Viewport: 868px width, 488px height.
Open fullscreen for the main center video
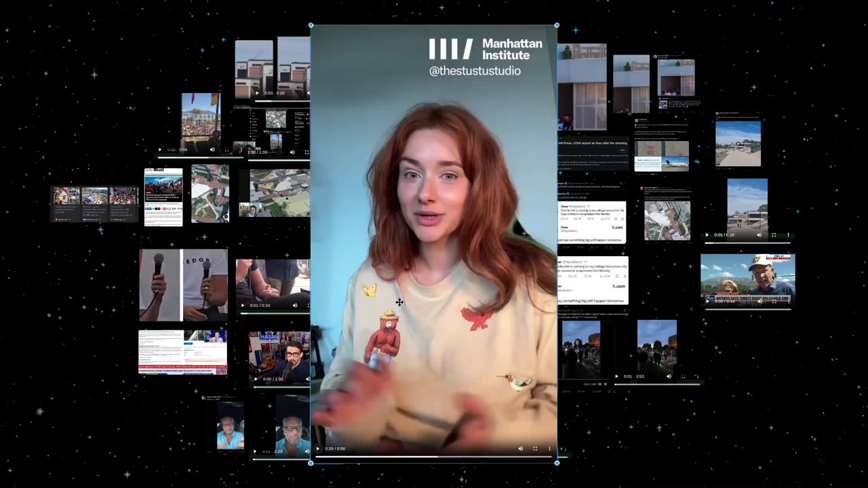(535, 449)
